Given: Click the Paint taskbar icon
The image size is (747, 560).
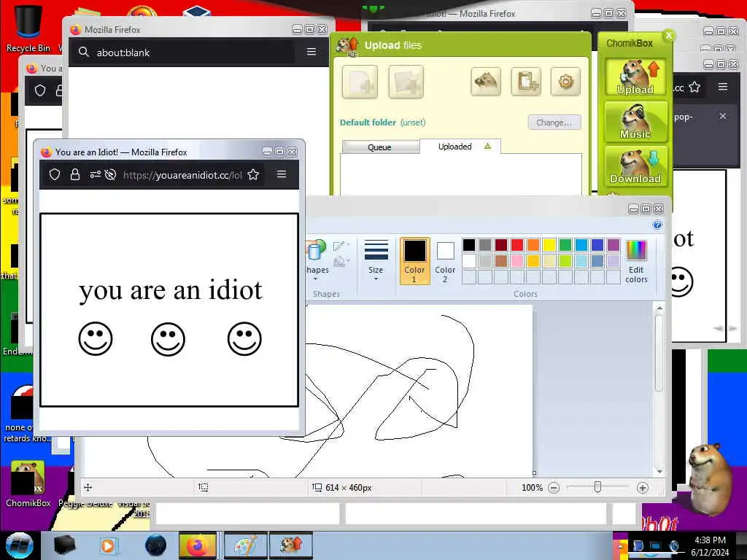Looking at the screenshot, I should pos(245,545).
